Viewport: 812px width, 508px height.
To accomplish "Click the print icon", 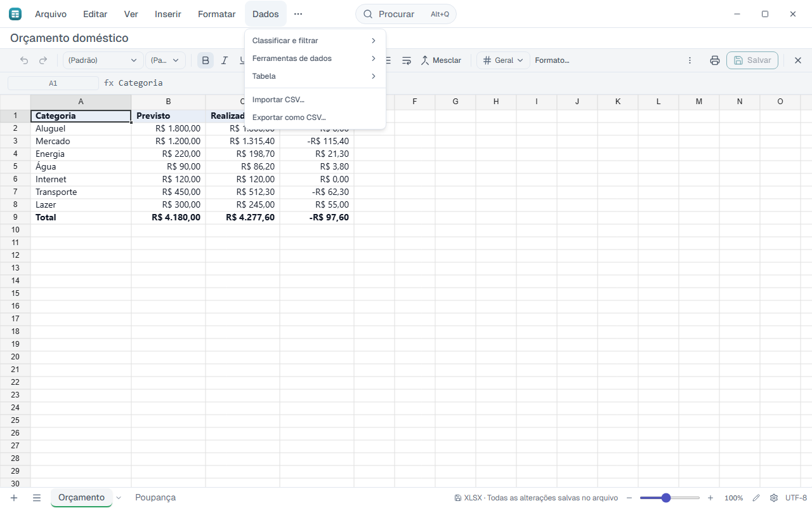I will pos(715,60).
